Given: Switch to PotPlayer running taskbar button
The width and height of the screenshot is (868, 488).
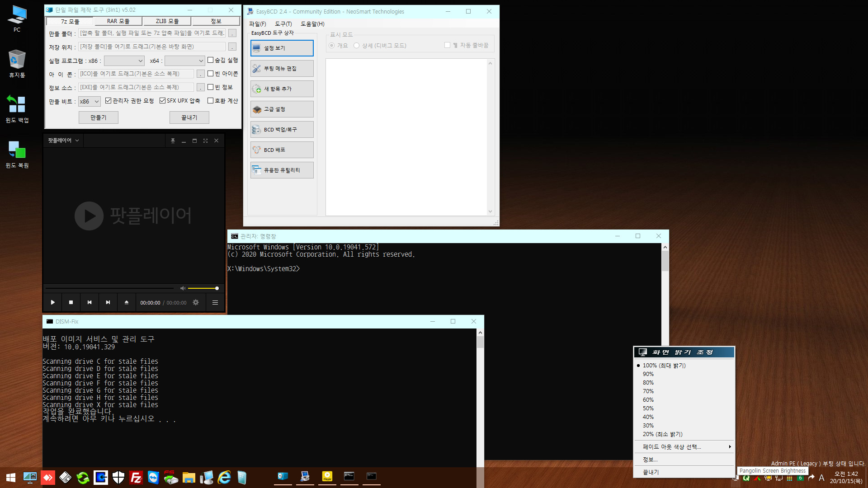Looking at the screenshot, I should (327, 477).
